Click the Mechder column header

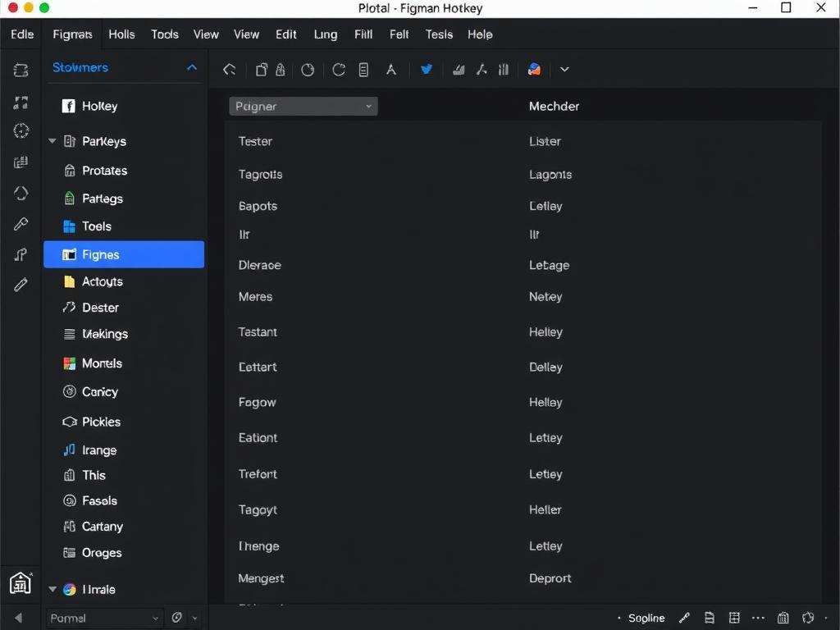coord(554,106)
